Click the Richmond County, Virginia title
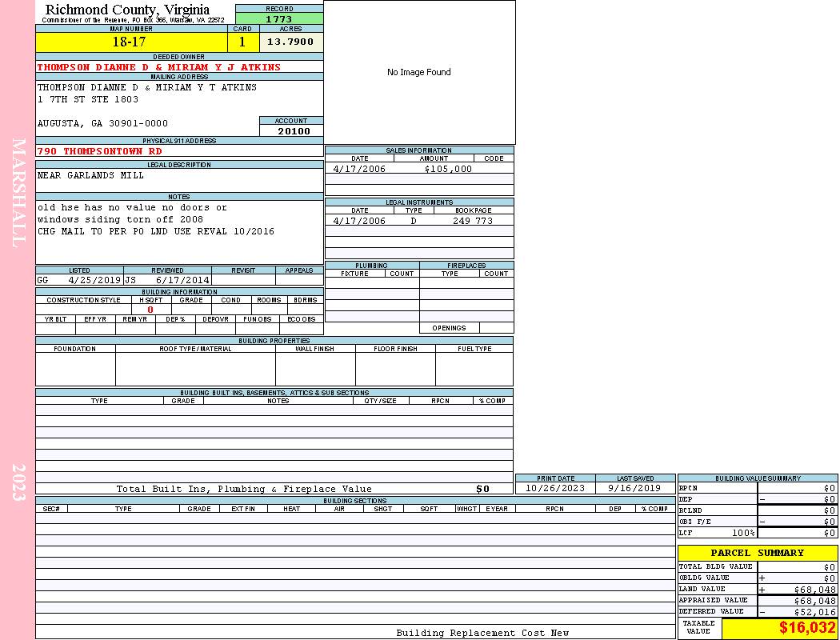Image resolution: width=840 pixels, height=640 pixels. 127,10
